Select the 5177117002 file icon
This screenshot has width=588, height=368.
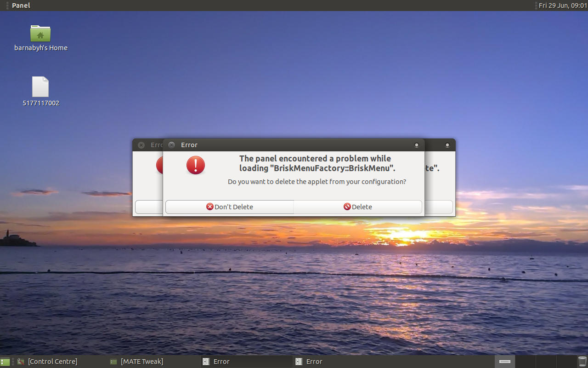point(40,91)
